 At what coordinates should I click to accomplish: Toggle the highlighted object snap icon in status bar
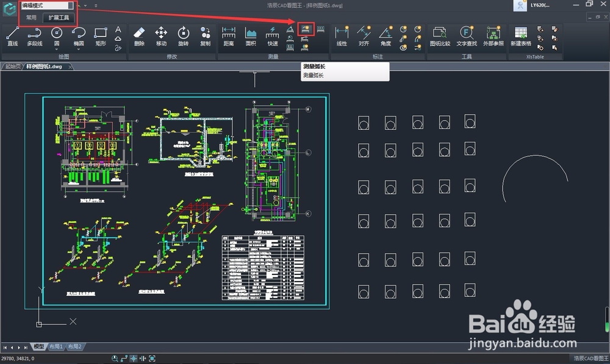pyautogui.click(x=134, y=359)
